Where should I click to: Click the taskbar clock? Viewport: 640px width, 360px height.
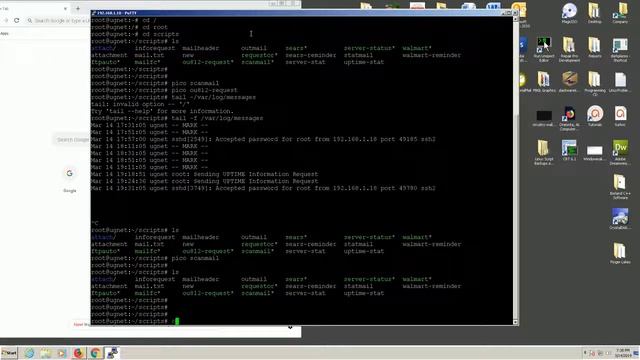pos(623,353)
